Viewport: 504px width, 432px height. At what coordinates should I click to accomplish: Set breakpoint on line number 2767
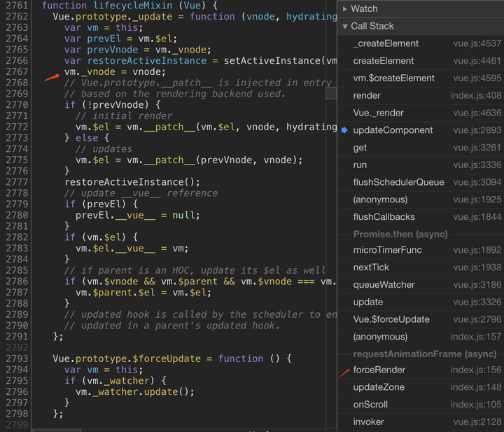(x=17, y=71)
